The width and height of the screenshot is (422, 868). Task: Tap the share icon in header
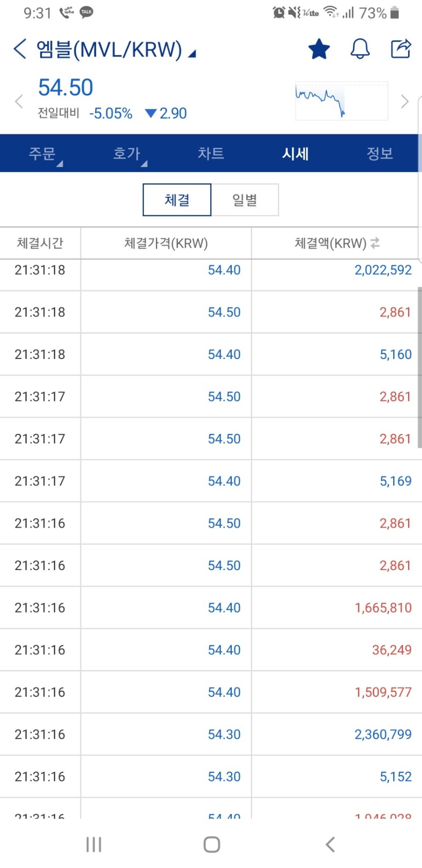pyautogui.click(x=401, y=49)
